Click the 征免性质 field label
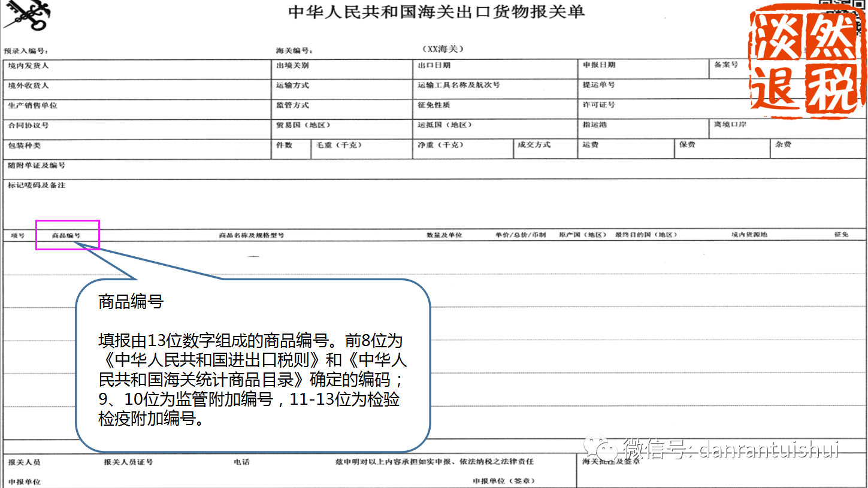Screen dimensions: 868x488 click(x=434, y=105)
